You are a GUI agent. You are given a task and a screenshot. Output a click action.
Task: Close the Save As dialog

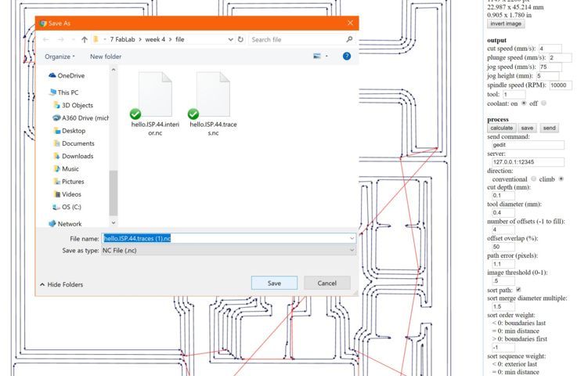point(350,23)
